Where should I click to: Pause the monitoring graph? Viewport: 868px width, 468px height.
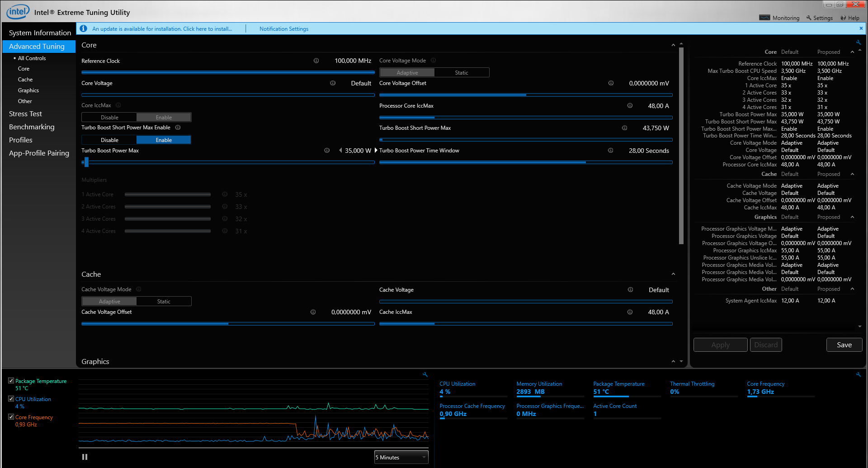pos(85,457)
